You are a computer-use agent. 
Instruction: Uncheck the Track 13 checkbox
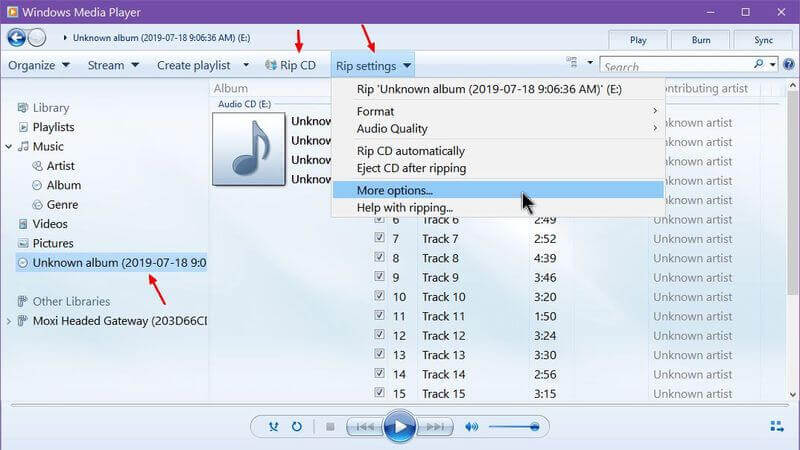[x=379, y=354]
